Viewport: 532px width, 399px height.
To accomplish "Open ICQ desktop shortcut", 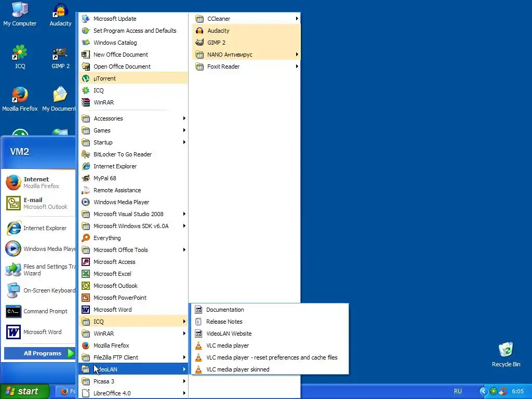I will (x=20, y=57).
